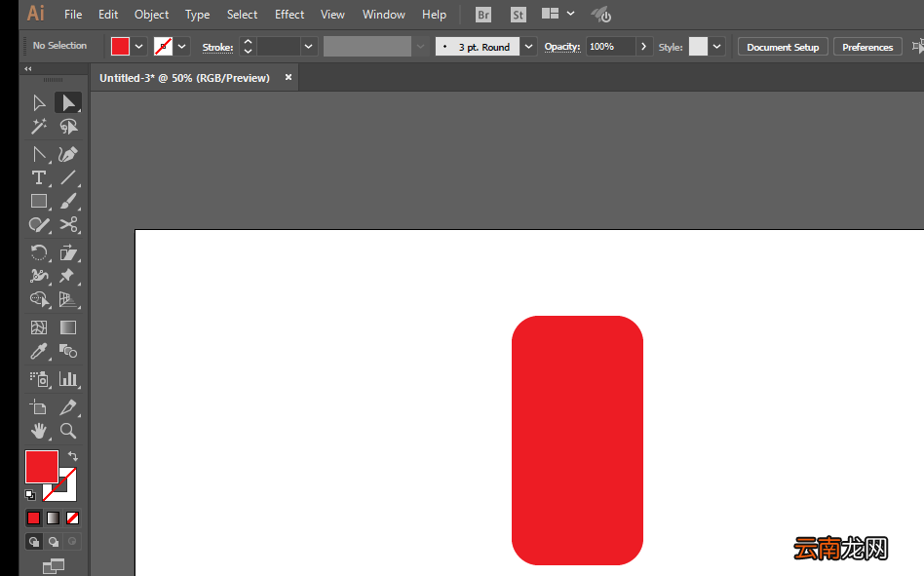Screen dimensions: 924x576
Task: Choose the Gradient tool
Action: 68,327
